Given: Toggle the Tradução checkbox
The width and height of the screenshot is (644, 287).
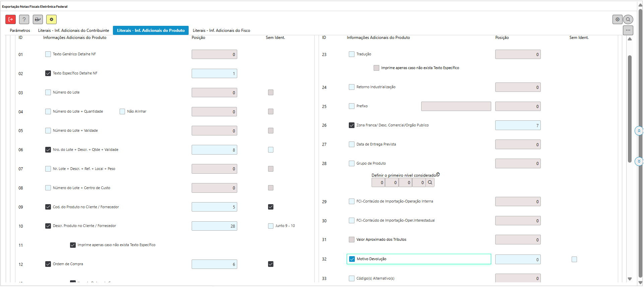Looking at the screenshot, I should (x=351, y=54).
